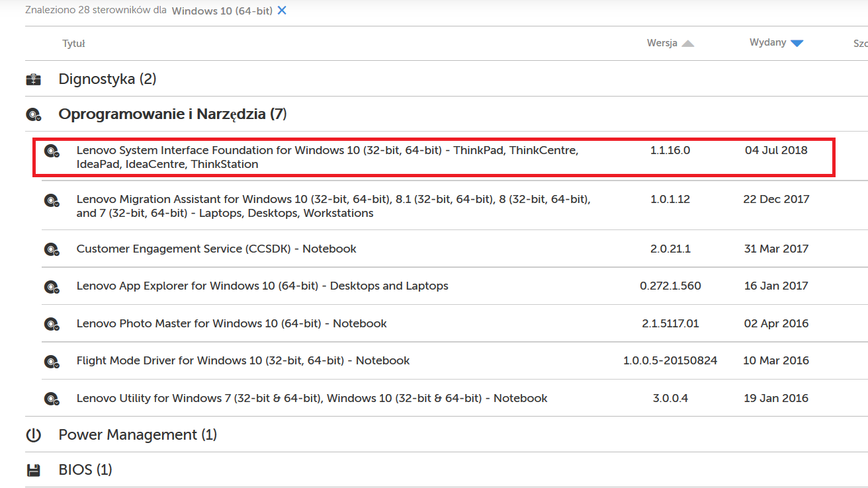This screenshot has width=868, height=488.
Task: Click date 22 Dec 2017
Action: click(776, 199)
